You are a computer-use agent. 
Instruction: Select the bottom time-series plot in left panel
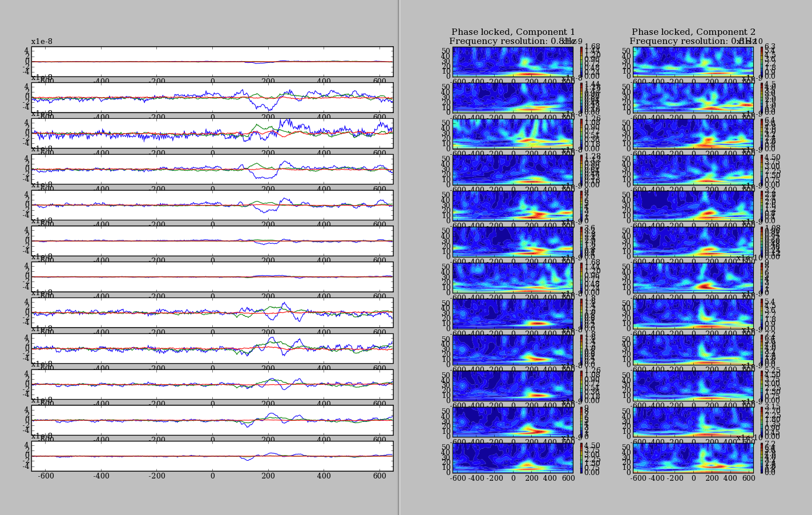click(212, 456)
